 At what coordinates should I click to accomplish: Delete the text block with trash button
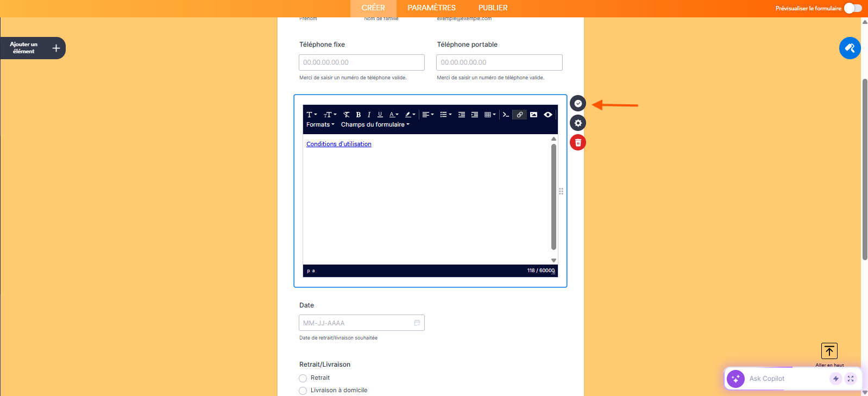(x=578, y=142)
